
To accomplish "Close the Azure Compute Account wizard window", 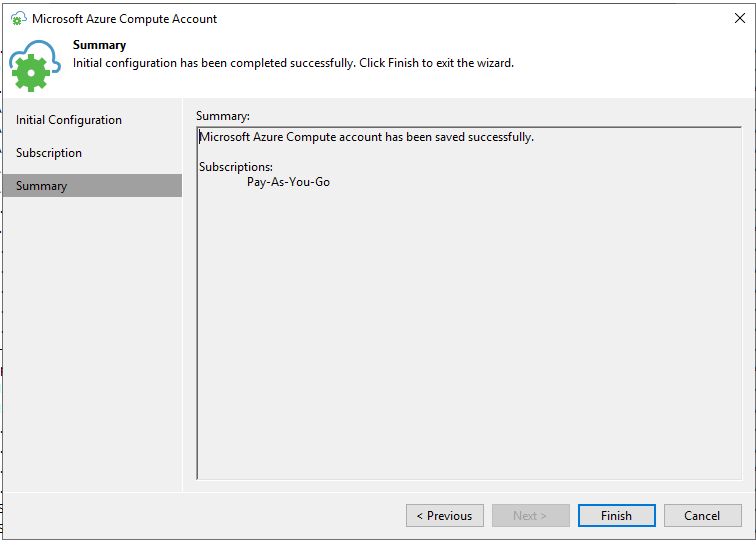I will click(739, 18).
